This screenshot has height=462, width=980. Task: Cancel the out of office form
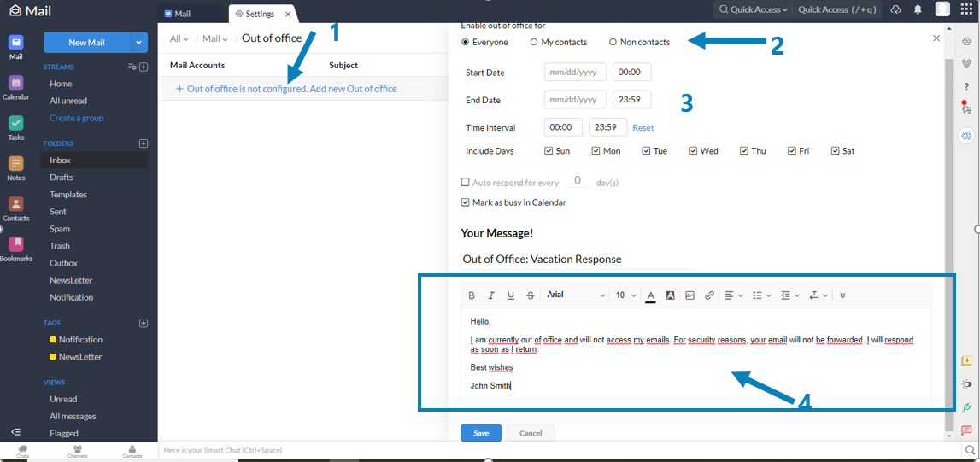(x=531, y=433)
